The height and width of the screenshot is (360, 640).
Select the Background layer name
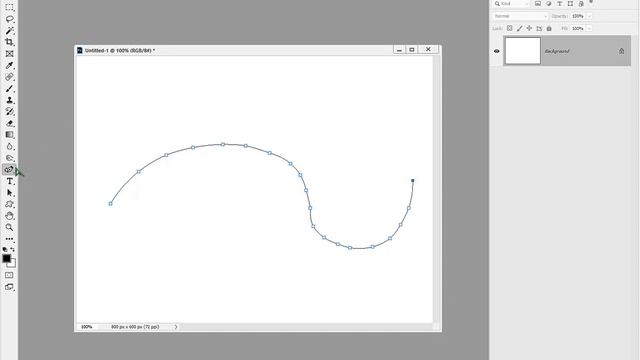(557, 51)
